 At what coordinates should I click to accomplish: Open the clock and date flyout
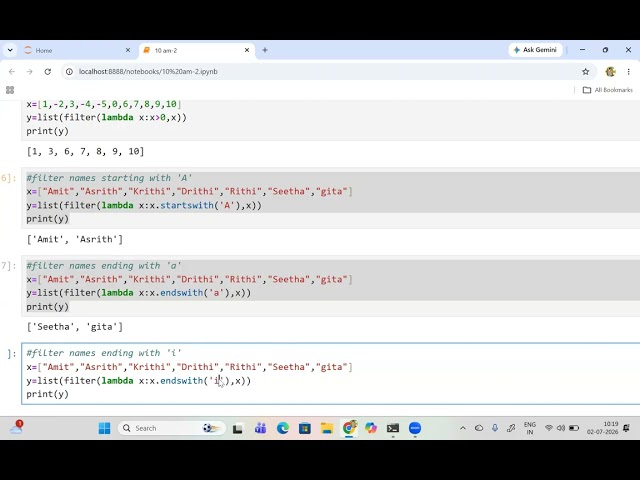(603, 428)
